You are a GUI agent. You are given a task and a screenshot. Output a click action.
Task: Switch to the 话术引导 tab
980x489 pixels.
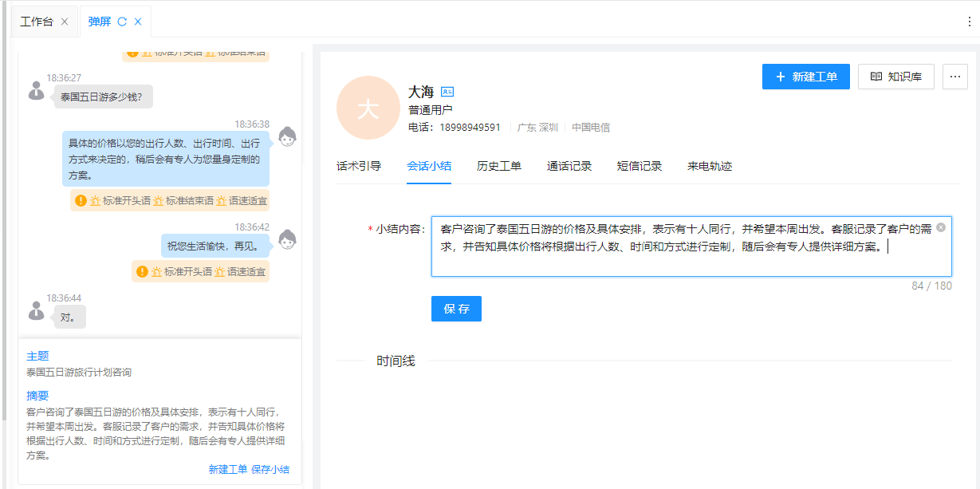click(359, 167)
